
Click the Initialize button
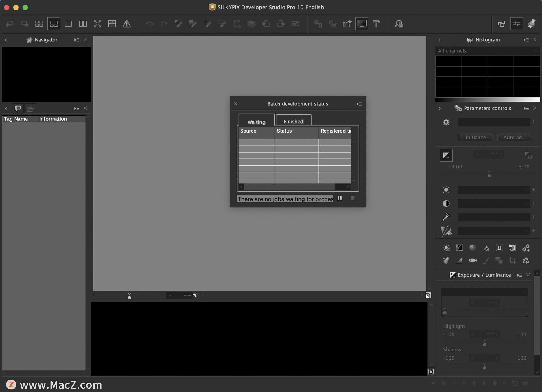(x=476, y=137)
